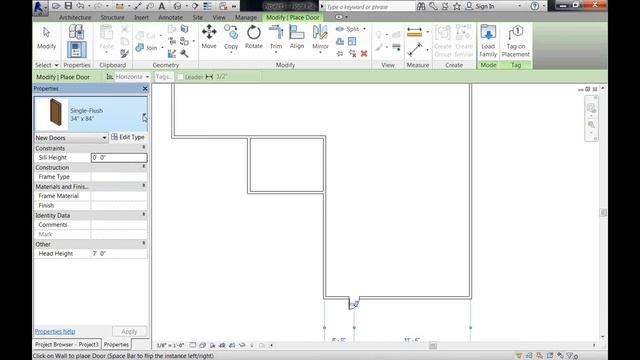Select the Modify arrow tool
Viewport: 640px width, 360px height.
tap(47, 38)
